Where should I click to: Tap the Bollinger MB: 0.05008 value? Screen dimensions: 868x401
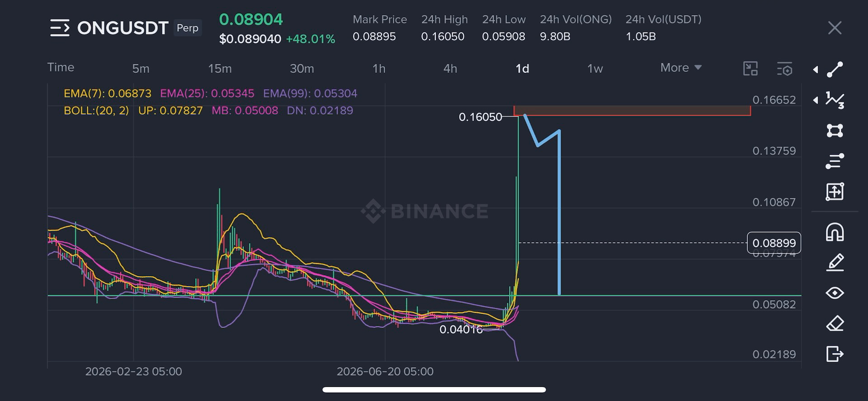(x=245, y=110)
